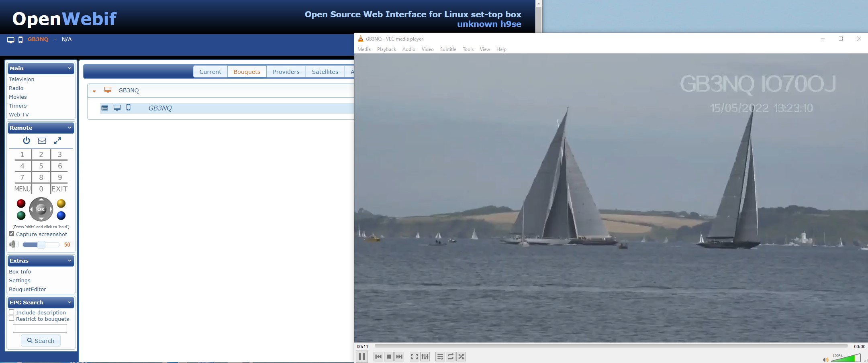
Task: Adjust the VLC volume bar
Action: coord(846,358)
